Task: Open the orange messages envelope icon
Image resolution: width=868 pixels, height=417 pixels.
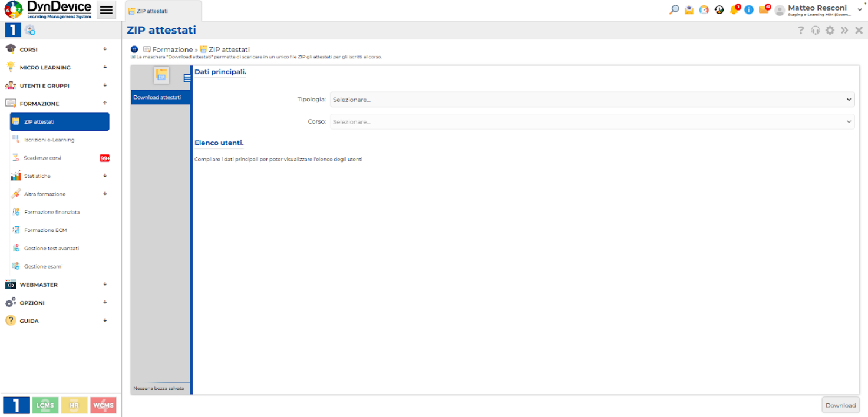Action: (x=764, y=10)
